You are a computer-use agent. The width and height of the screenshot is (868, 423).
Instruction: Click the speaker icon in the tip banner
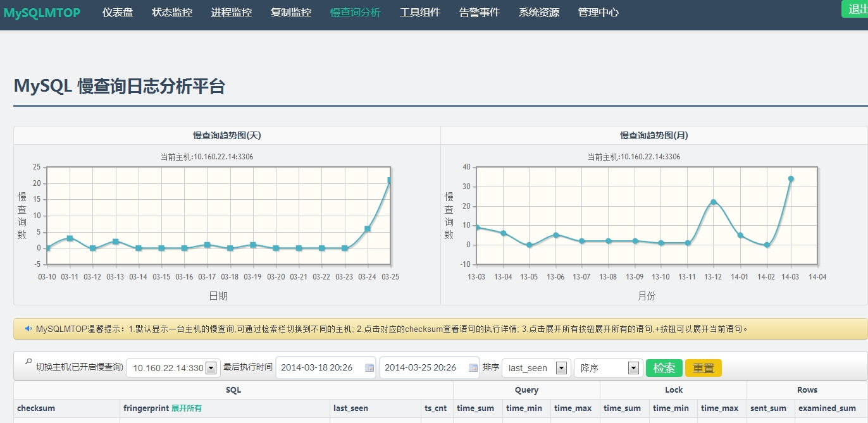[28, 329]
